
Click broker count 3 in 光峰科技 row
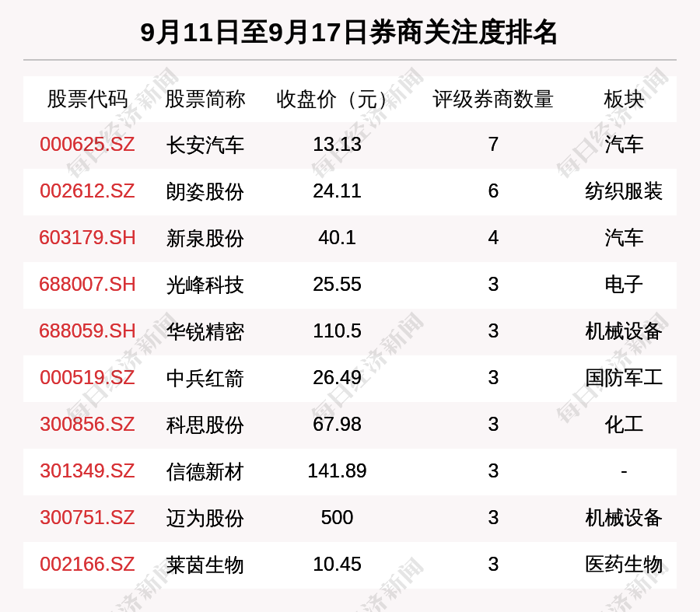pos(493,285)
